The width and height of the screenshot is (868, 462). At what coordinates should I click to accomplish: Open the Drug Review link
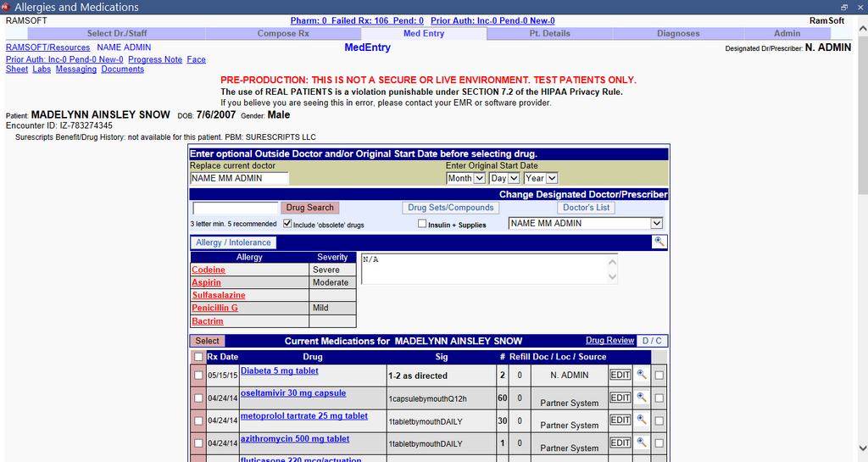tap(609, 341)
